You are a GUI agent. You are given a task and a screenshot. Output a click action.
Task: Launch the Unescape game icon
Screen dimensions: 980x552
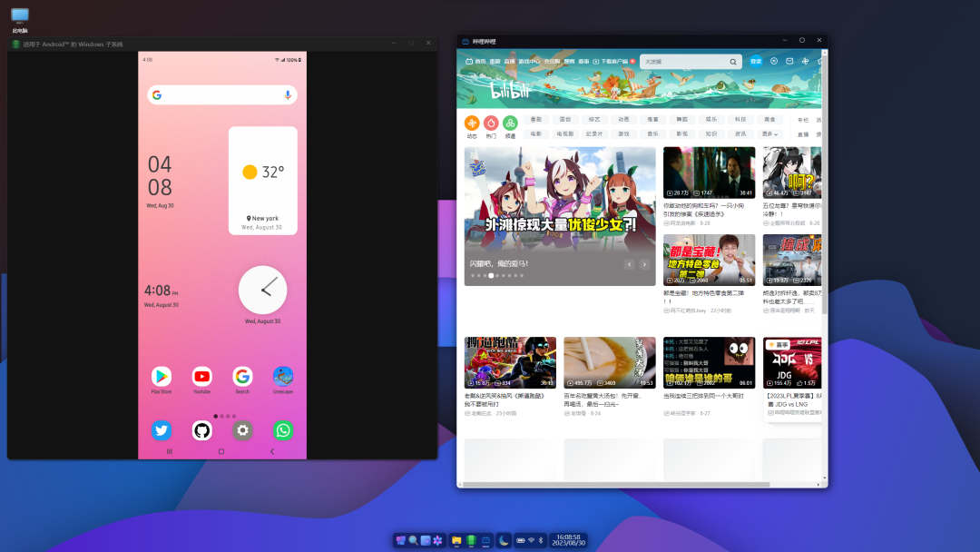pos(282,377)
